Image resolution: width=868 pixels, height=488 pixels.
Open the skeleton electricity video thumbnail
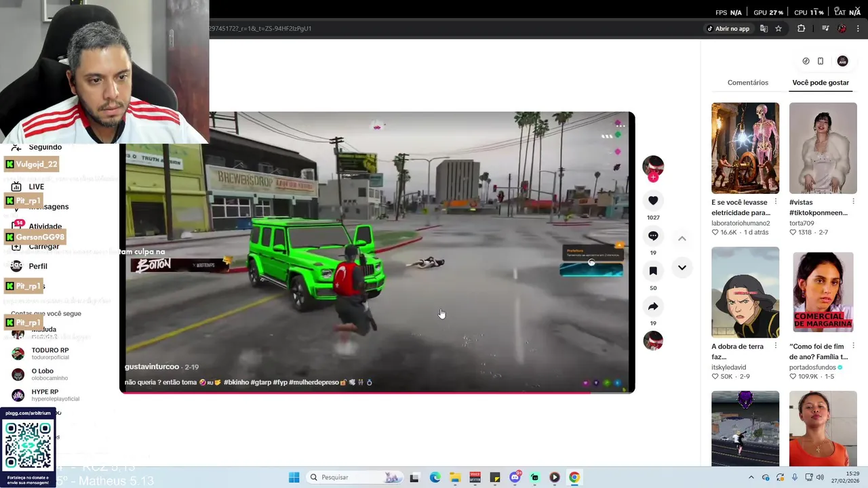[745, 148]
